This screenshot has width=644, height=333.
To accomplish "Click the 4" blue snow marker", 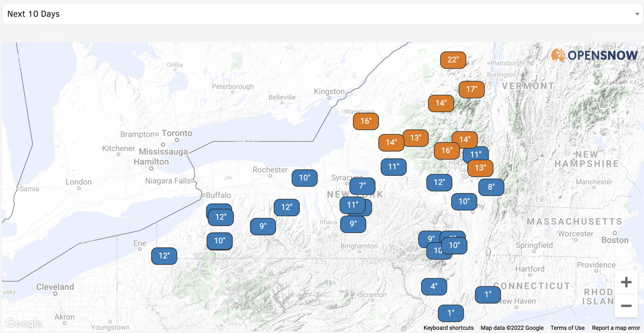I will tap(434, 286).
